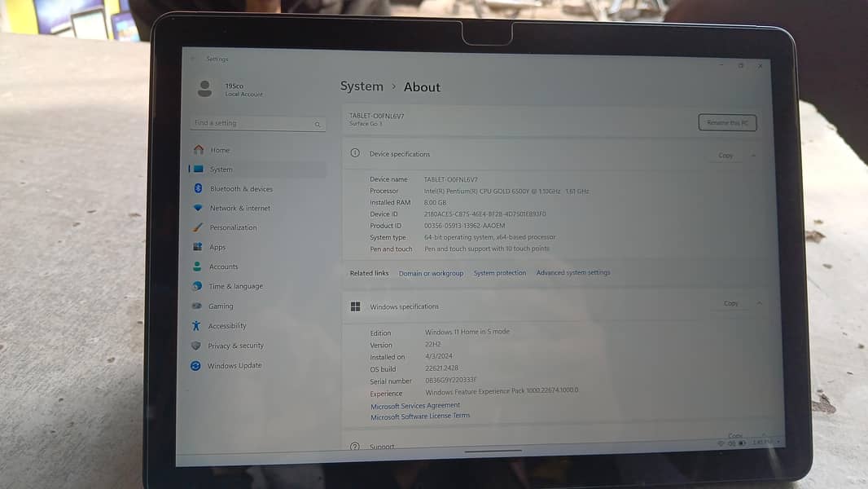Copy the Windows specifications details

coord(732,302)
